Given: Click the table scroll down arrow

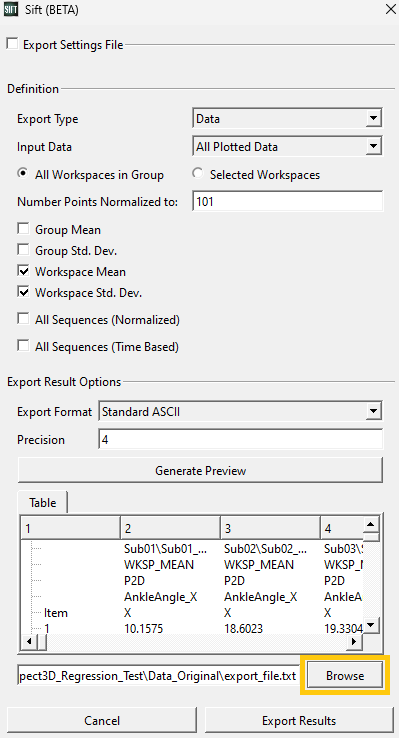Looking at the screenshot, I should click(371, 626).
